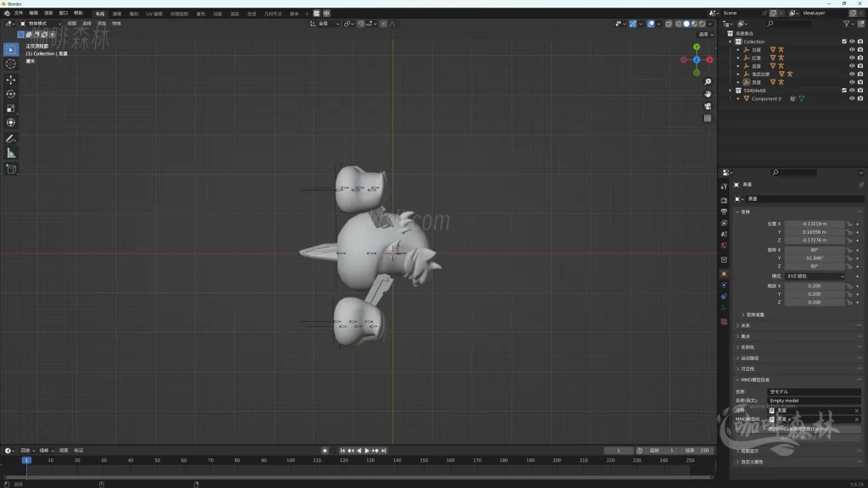Click the hand pan view icon
Image resolution: width=868 pixels, height=488 pixels.
click(708, 93)
